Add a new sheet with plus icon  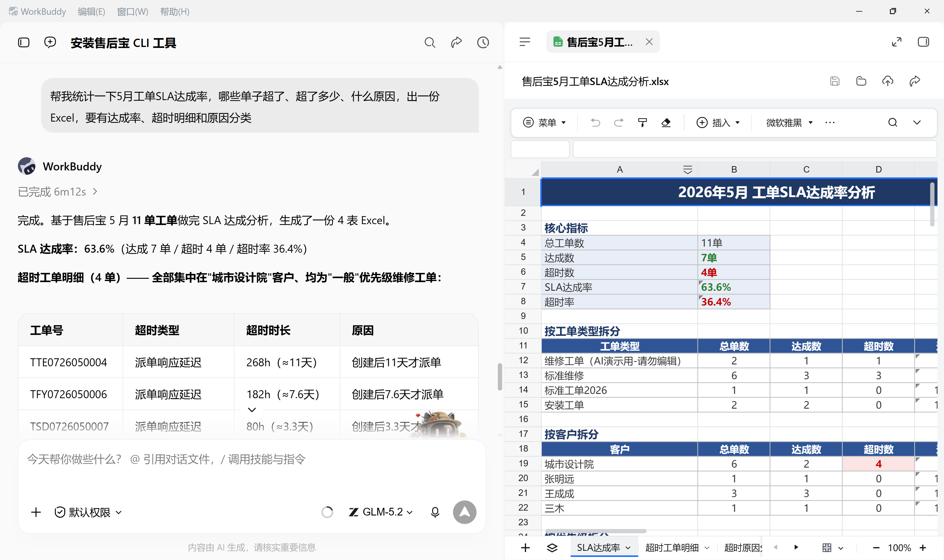point(525,547)
